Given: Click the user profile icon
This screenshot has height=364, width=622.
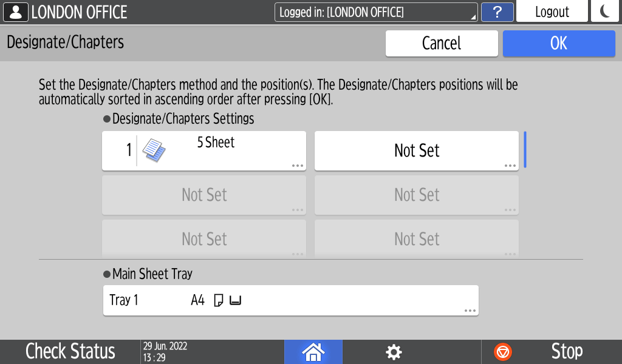Looking at the screenshot, I should tap(15, 12).
